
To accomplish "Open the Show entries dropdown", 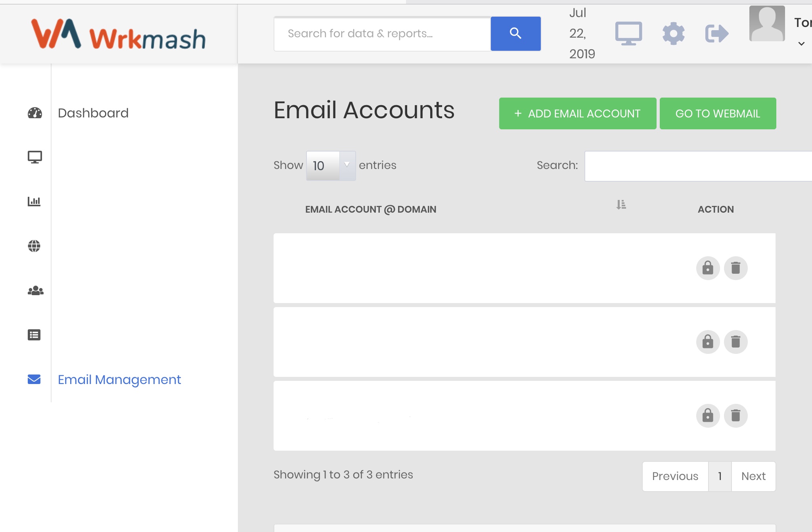I will (x=331, y=165).
